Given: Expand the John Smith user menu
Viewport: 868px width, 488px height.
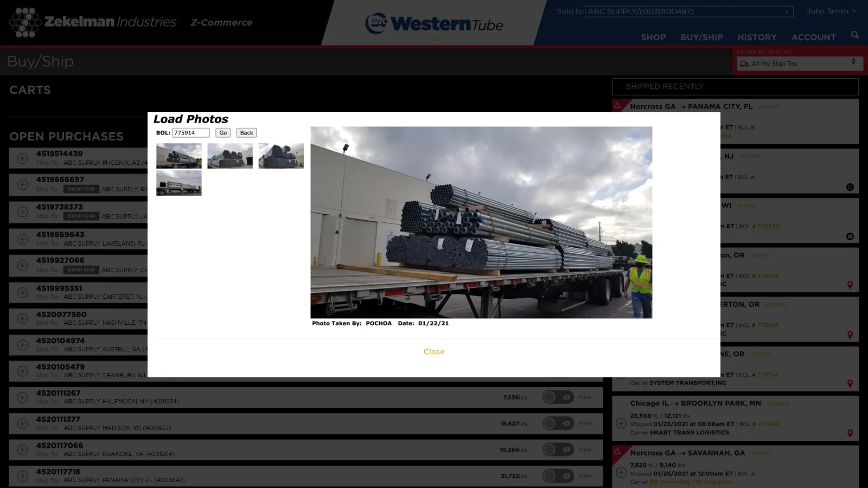Looking at the screenshot, I should pyautogui.click(x=831, y=11).
